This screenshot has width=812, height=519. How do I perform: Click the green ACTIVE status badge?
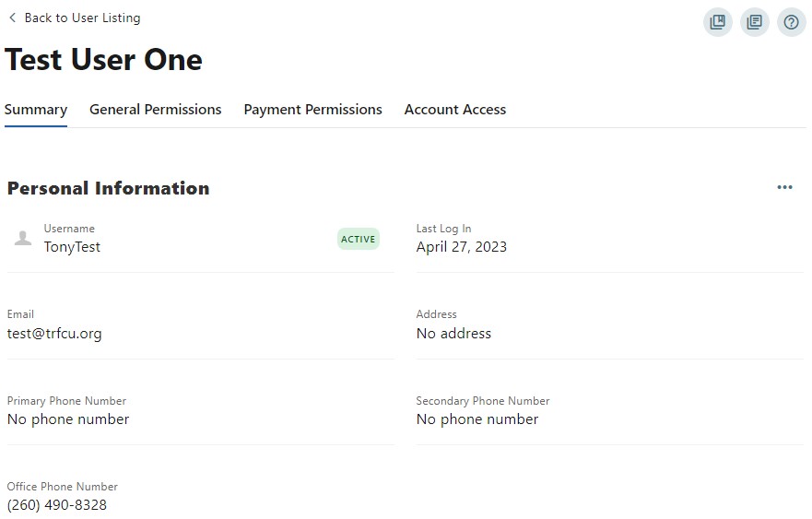[x=359, y=239]
